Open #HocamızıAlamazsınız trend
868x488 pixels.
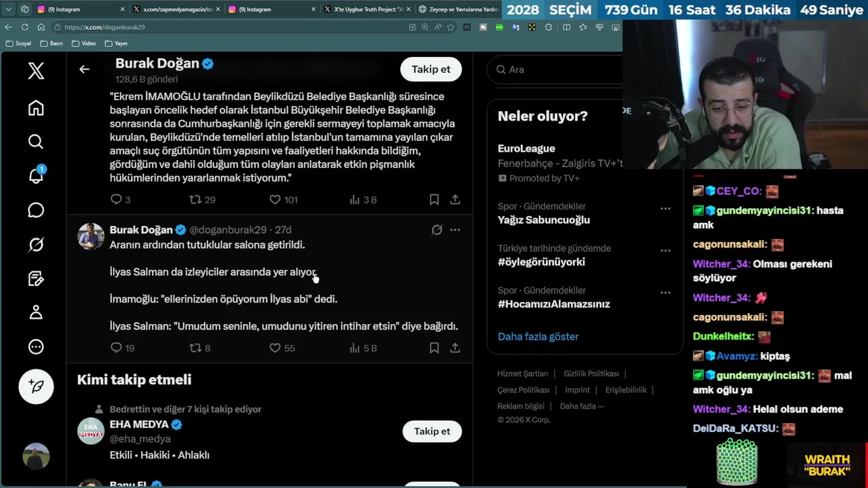(x=554, y=304)
